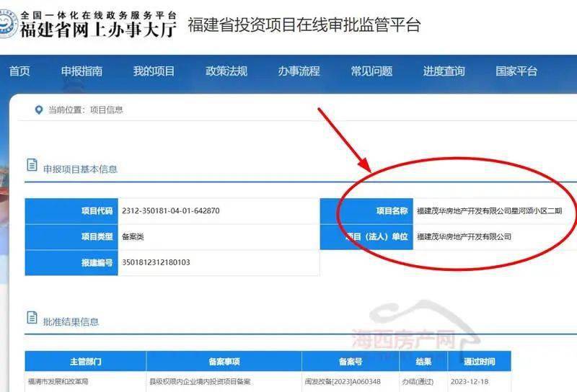Click the 项目（法人）单位 label cell

pos(366,237)
